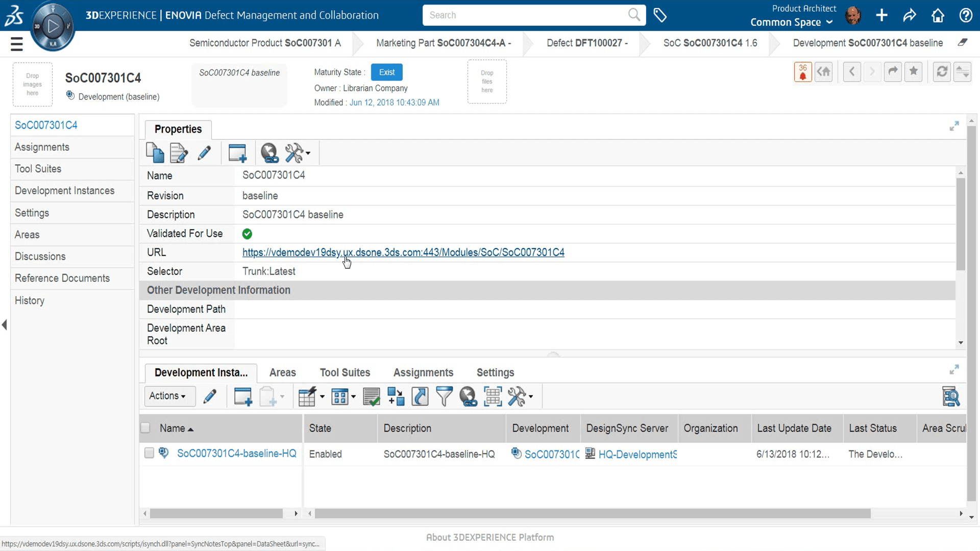Click the pencil icon in breadcrumb bar
The image size is (980, 551).
(x=963, y=42)
